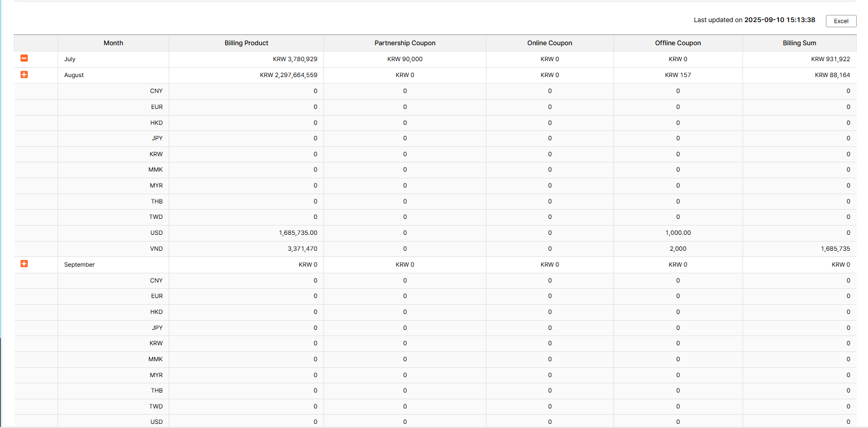The image size is (868, 428).
Task: Select the Billing Sum column header
Action: [799, 43]
